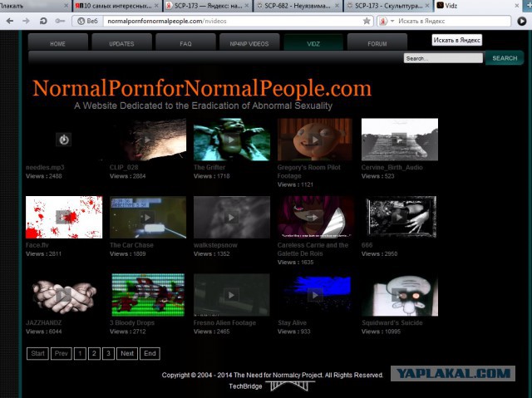
Task: Play The Grifter video
Action: [x=232, y=140]
